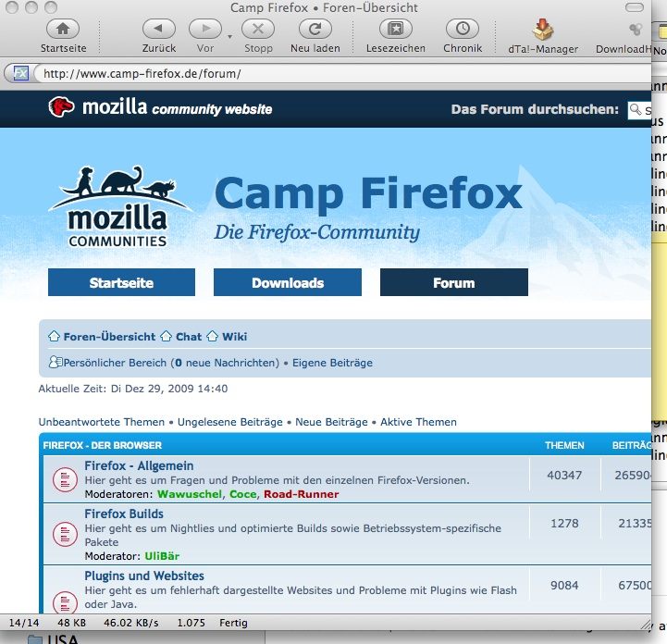Viewport: 667px width, 644px height.
Task: Open Eigene Beiträge link
Action: pyautogui.click(x=332, y=363)
